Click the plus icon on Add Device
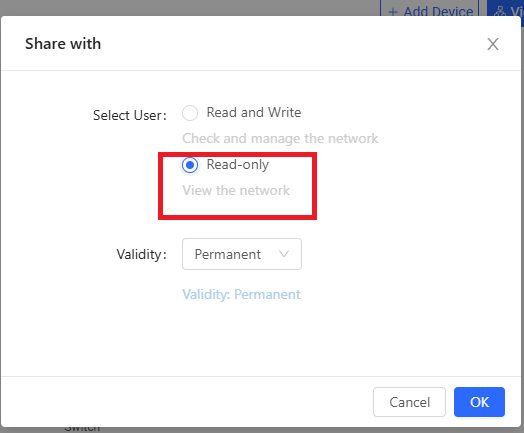This screenshot has height=433, width=524. (393, 12)
